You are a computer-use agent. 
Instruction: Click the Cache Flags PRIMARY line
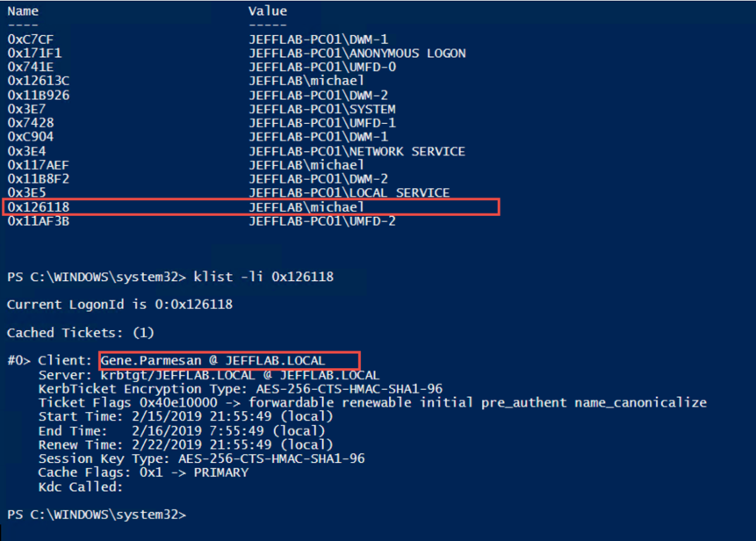pyautogui.click(x=144, y=472)
